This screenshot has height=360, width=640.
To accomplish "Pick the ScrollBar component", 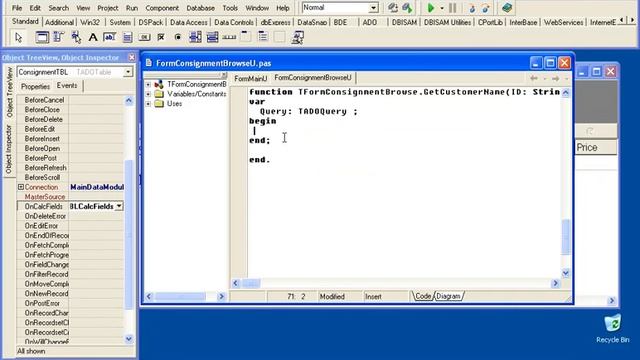I will [229, 38].
